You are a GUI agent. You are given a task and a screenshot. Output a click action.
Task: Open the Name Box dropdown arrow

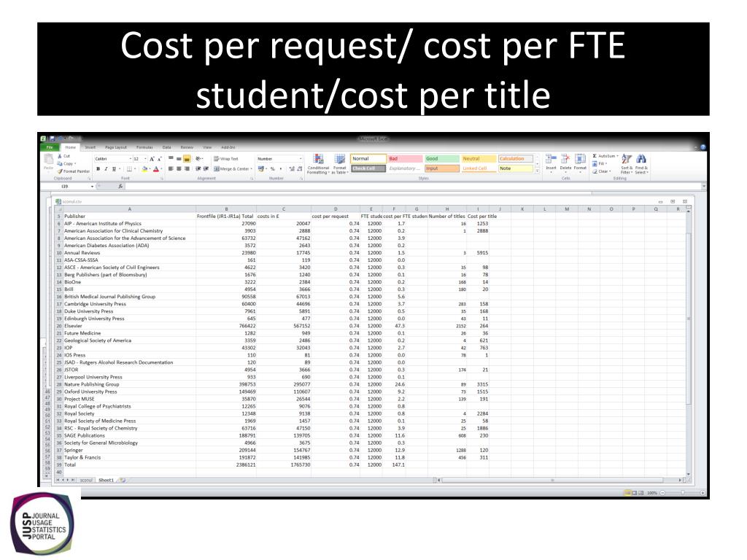coord(92,187)
